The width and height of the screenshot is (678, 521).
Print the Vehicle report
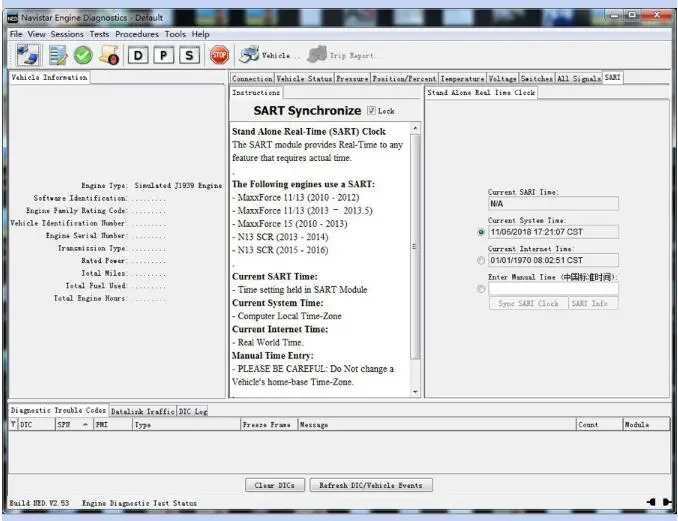pos(269,55)
